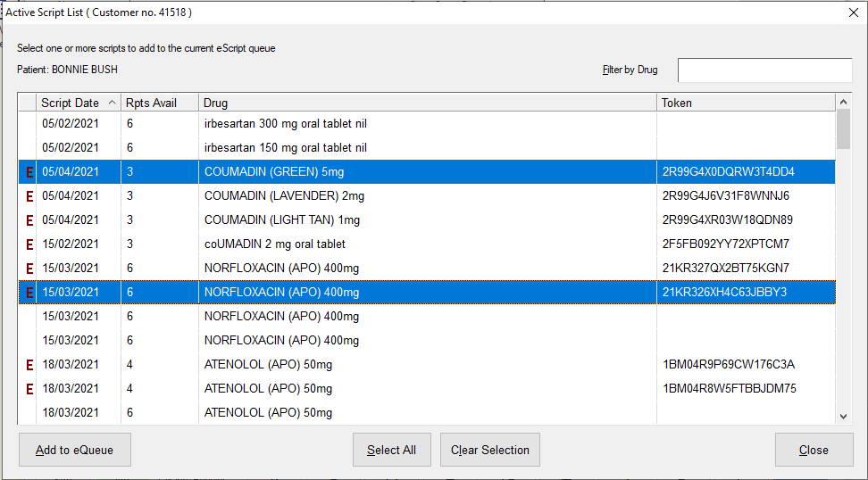Click the Select All button
868x480 pixels.
[x=391, y=450]
